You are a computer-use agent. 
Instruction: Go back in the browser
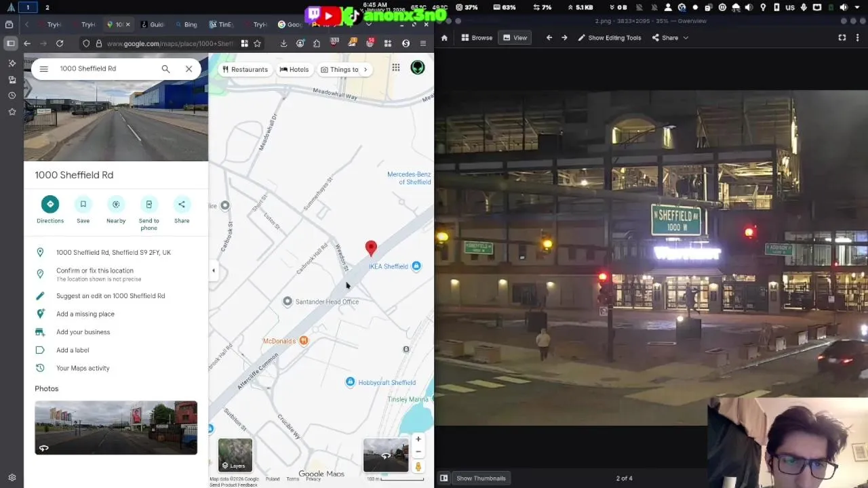[27, 43]
